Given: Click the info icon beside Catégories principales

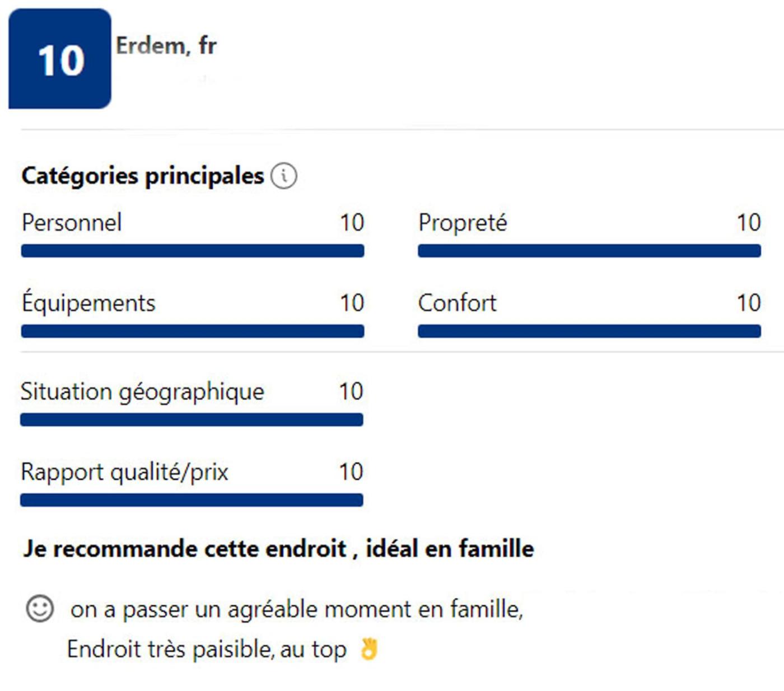Looking at the screenshot, I should click(x=284, y=176).
